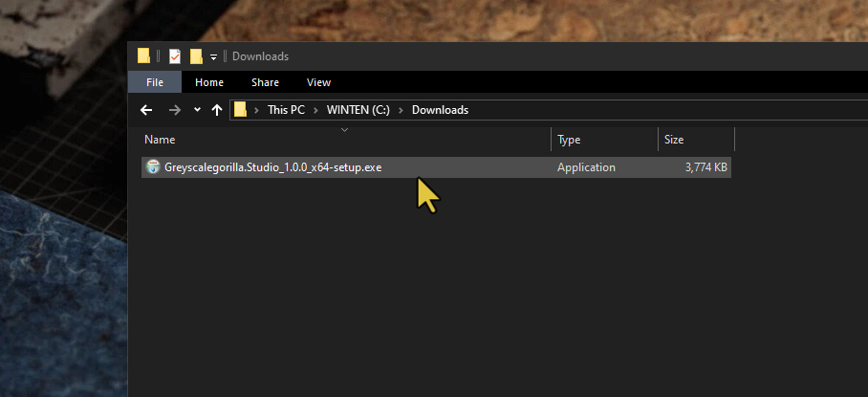Viewport: 868px width, 397px height.
Task: Switch to the Share ribbon tab
Action: 265,82
